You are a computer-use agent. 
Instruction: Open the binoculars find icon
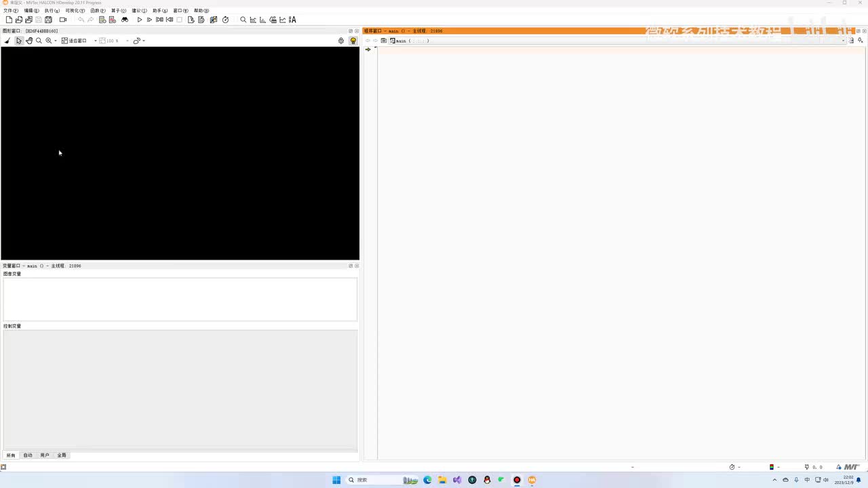click(125, 20)
